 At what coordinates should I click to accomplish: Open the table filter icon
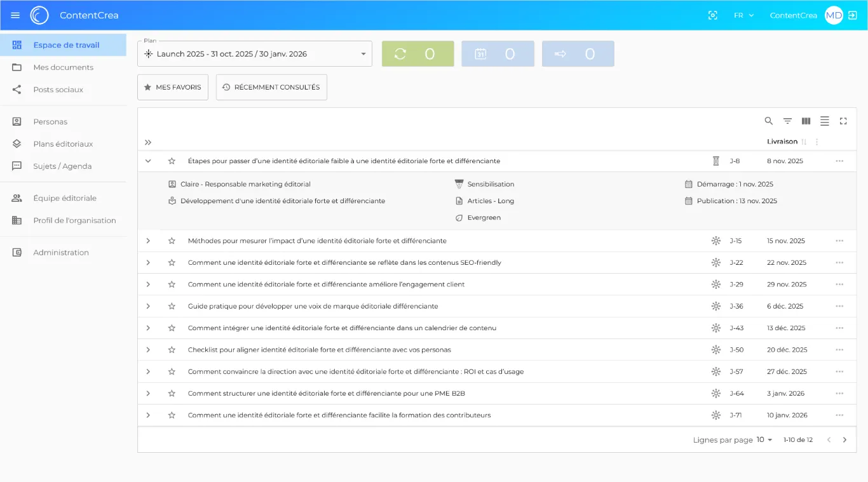787,121
